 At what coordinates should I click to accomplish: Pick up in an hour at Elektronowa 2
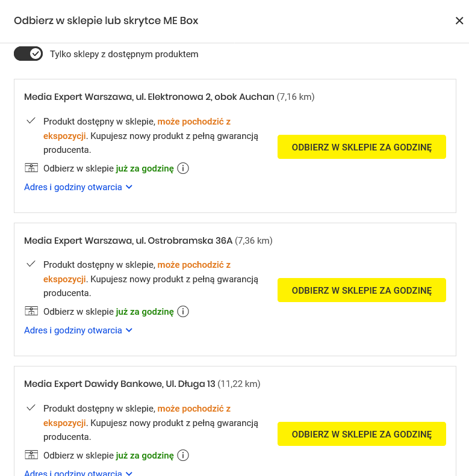(x=362, y=147)
